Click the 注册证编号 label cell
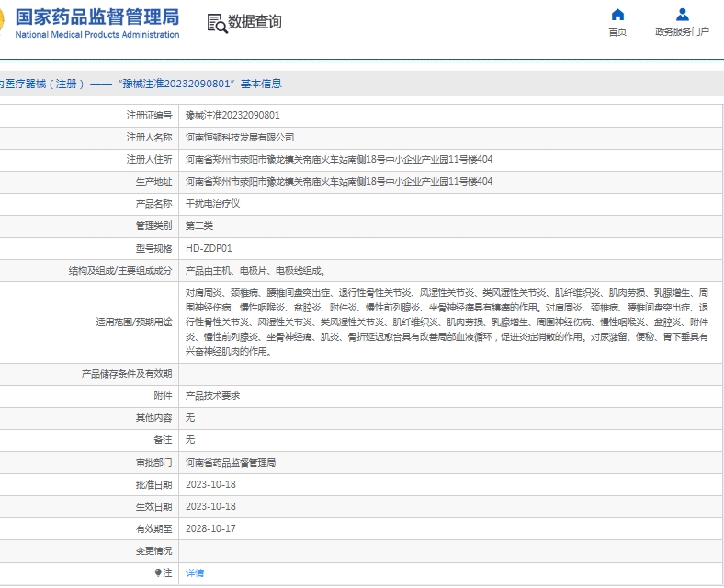The image size is (724, 588). pos(149,116)
